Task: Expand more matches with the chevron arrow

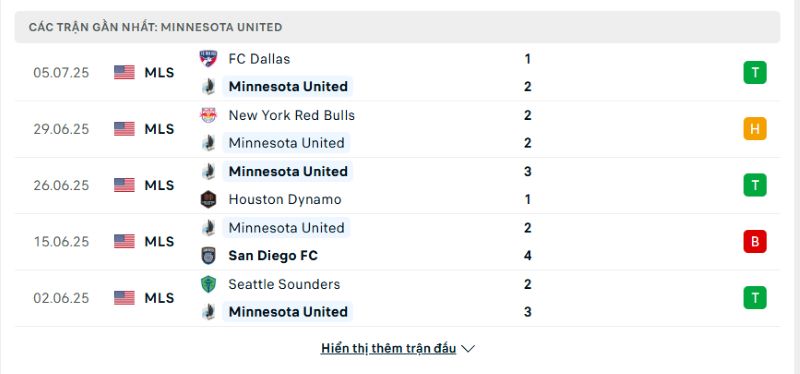Action: pos(468,349)
